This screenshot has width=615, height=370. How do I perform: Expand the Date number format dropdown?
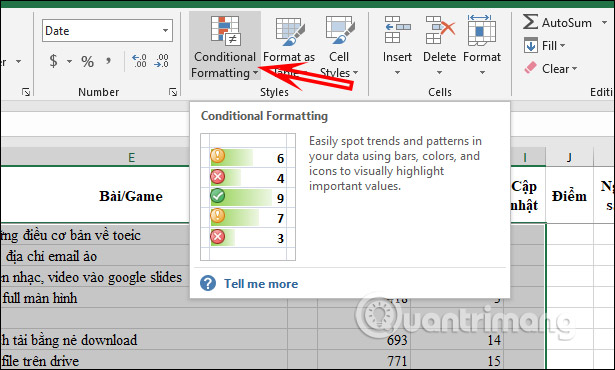pyautogui.click(x=166, y=31)
